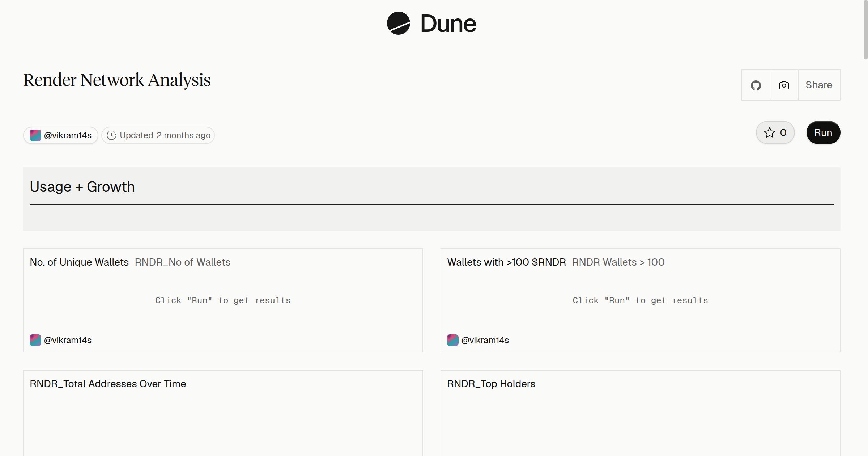Screen dimensions: 868x456
Task: Click the avatar icon in the top author chip
Action: (x=35, y=135)
